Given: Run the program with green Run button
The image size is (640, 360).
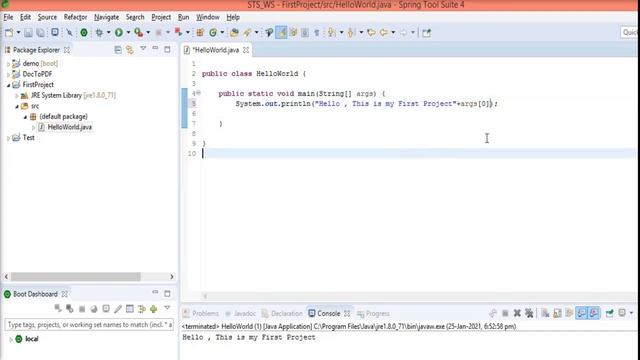Looking at the screenshot, I should point(119,33).
